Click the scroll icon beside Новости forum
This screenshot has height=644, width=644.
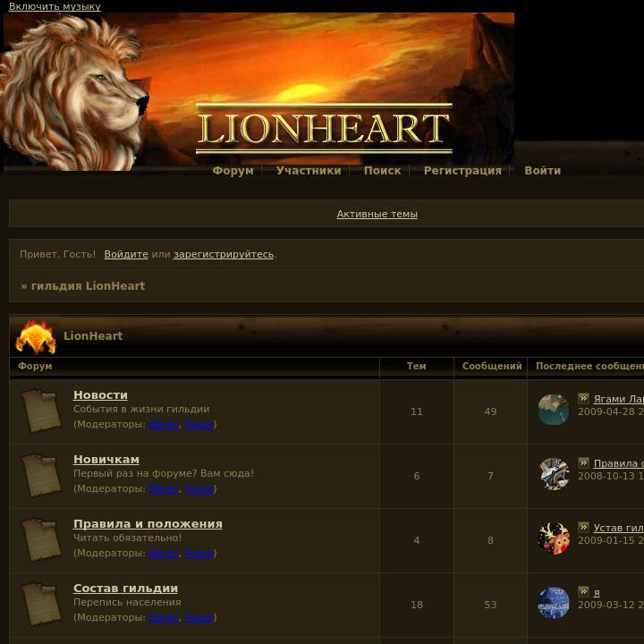[41, 411]
